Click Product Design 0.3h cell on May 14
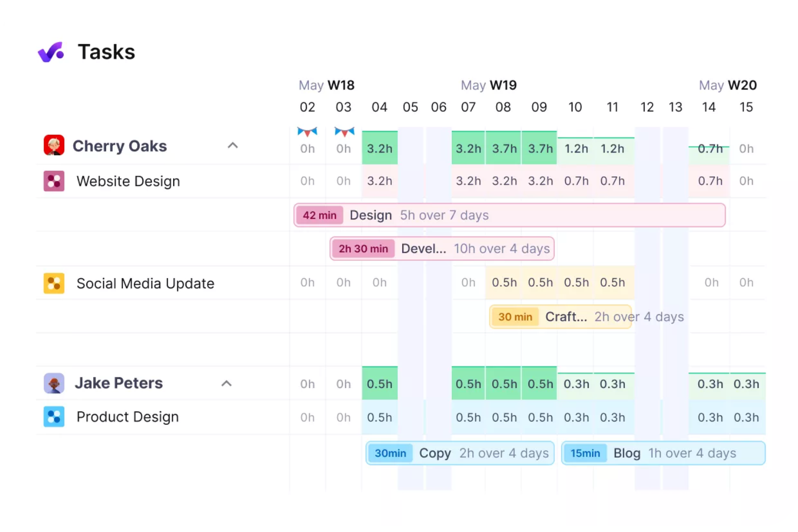798x532 pixels. (x=710, y=417)
